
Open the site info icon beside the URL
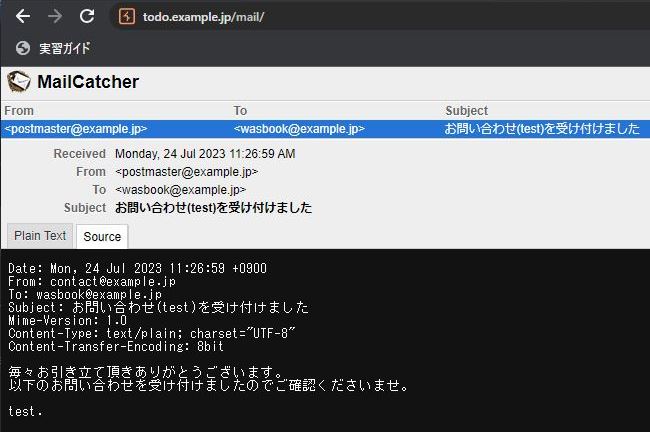tap(127, 17)
